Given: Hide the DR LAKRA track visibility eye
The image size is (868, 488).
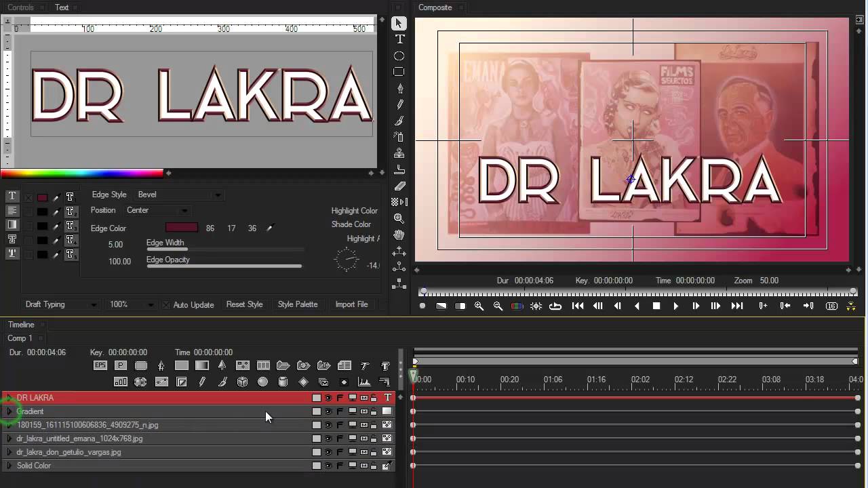Looking at the screenshot, I should coord(328,398).
